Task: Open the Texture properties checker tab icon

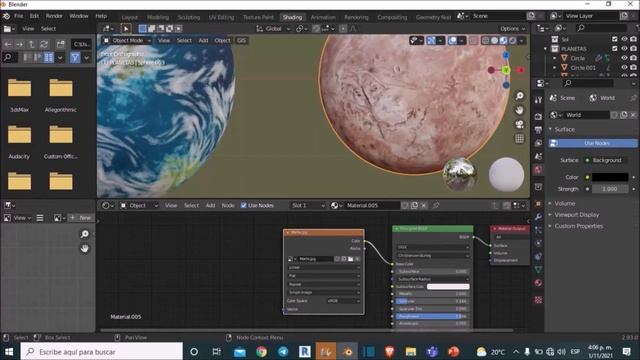Action: [538, 300]
